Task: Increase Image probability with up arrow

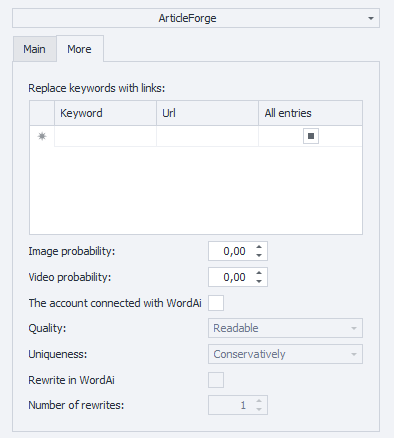Action: [x=259, y=247]
